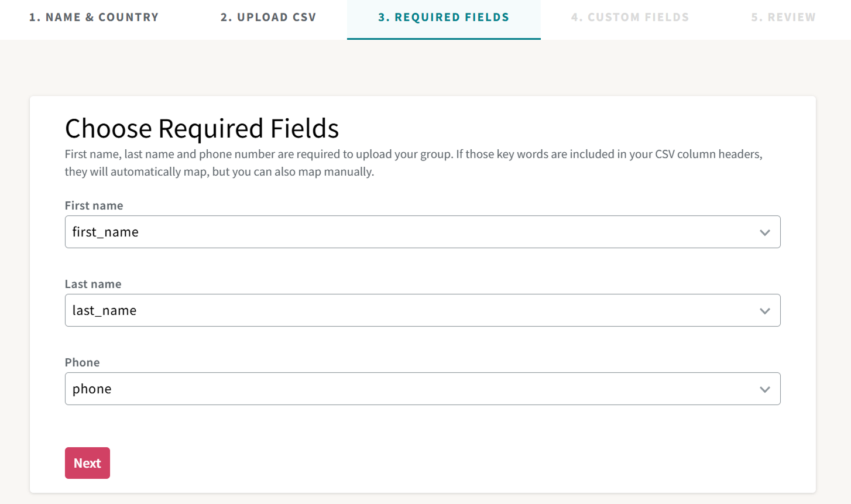851x504 pixels.
Task: Switch to the Upload CSV step
Action: (268, 17)
